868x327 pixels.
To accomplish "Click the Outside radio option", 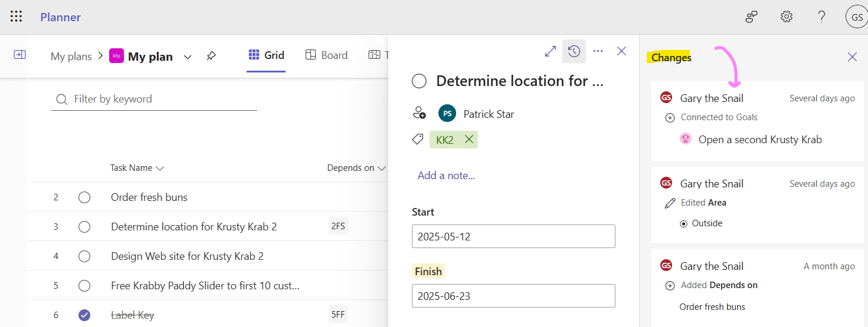I will point(684,224).
